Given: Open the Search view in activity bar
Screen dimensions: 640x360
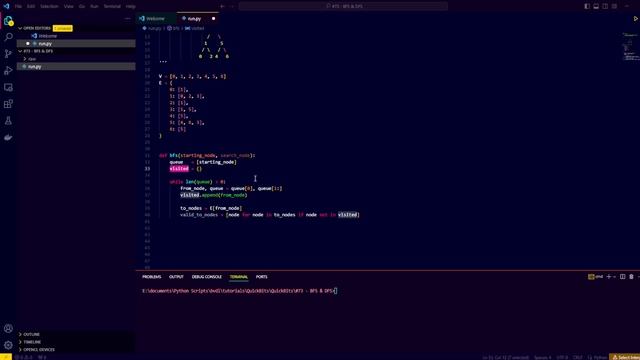Looking at the screenshot, I should coord(8,37).
